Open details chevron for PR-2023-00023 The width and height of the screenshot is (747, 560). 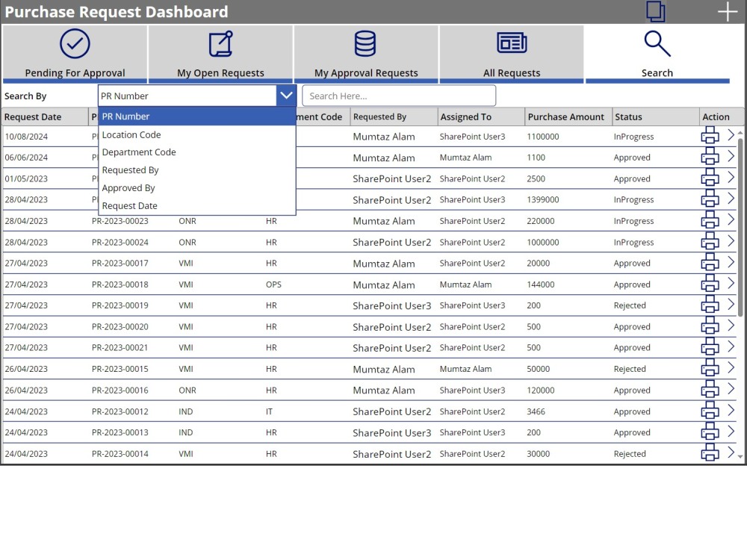(731, 220)
